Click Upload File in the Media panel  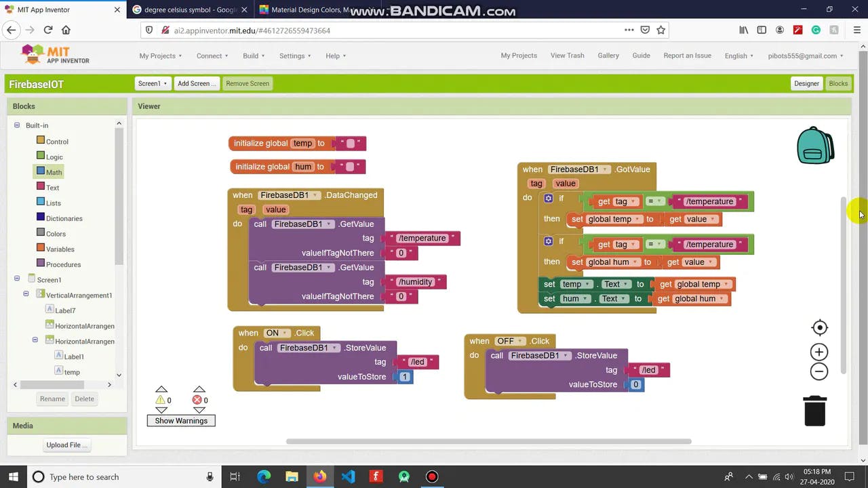point(66,445)
